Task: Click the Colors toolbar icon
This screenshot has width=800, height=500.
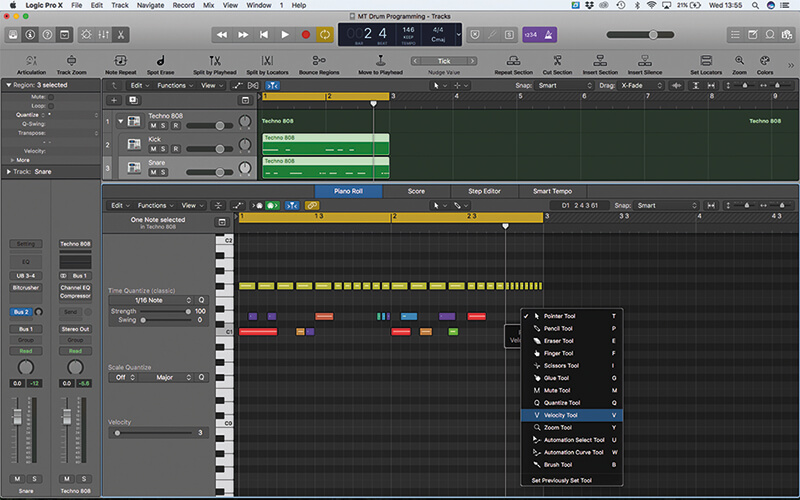Action: point(765,65)
